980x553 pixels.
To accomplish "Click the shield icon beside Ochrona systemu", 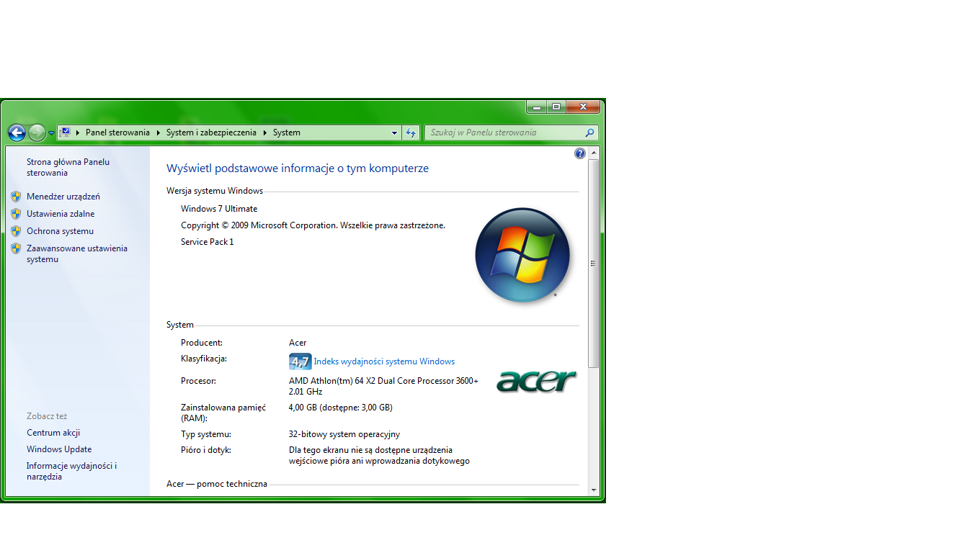I will [16, 231].
